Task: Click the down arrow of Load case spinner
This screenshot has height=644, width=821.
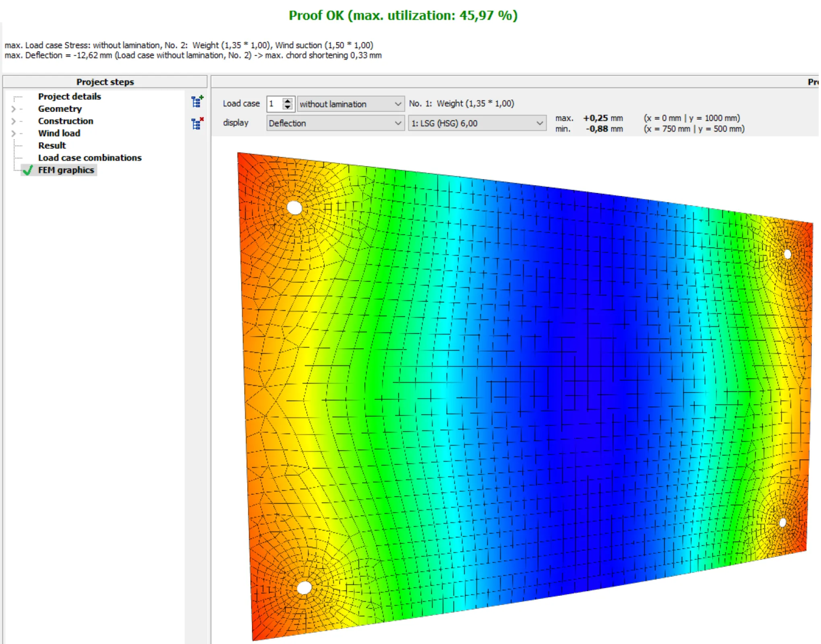Action: [287, 107]
